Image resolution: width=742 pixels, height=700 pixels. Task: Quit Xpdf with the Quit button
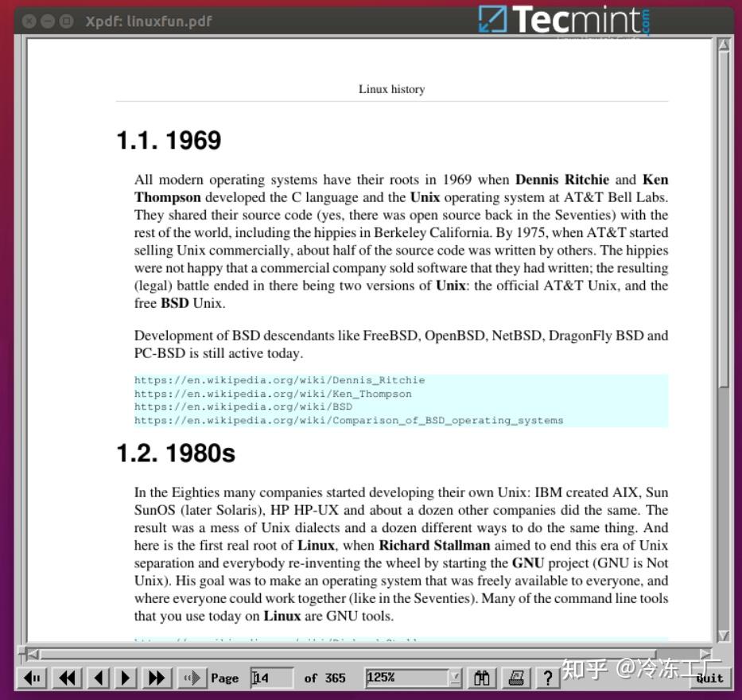tap(709, 678)
